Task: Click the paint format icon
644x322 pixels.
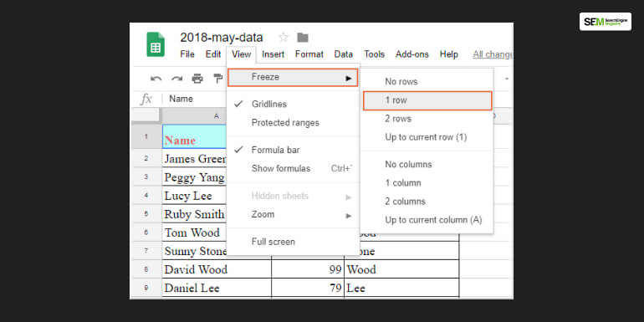Action: [x=217, y=78]
